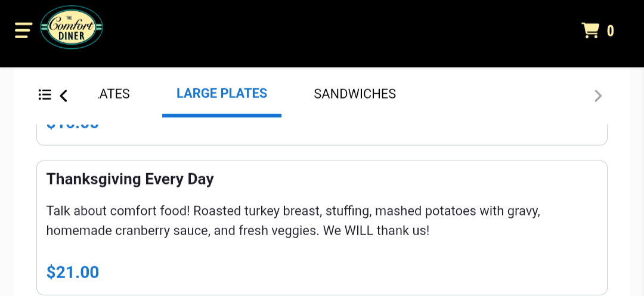The width and height of the screenshot is (644, 296).
Task: Open the shopping cart icon
Action: tap(590, 30)
